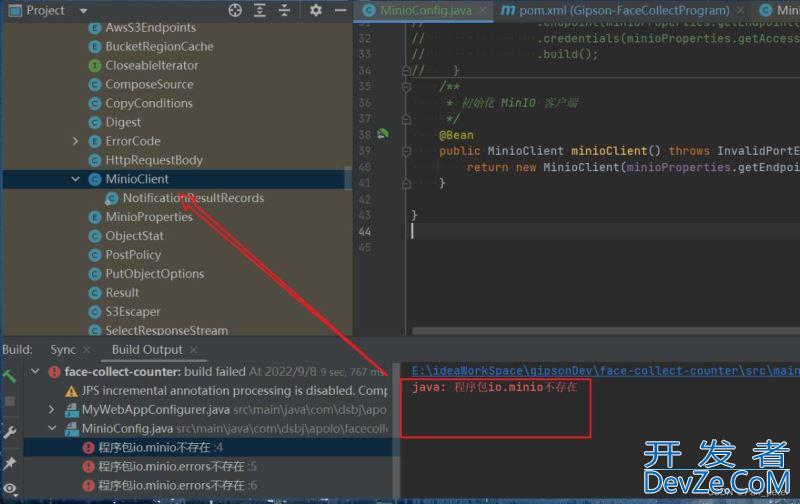Click the fold marker at line 34
Screen dimensions: 800x504
407,70
